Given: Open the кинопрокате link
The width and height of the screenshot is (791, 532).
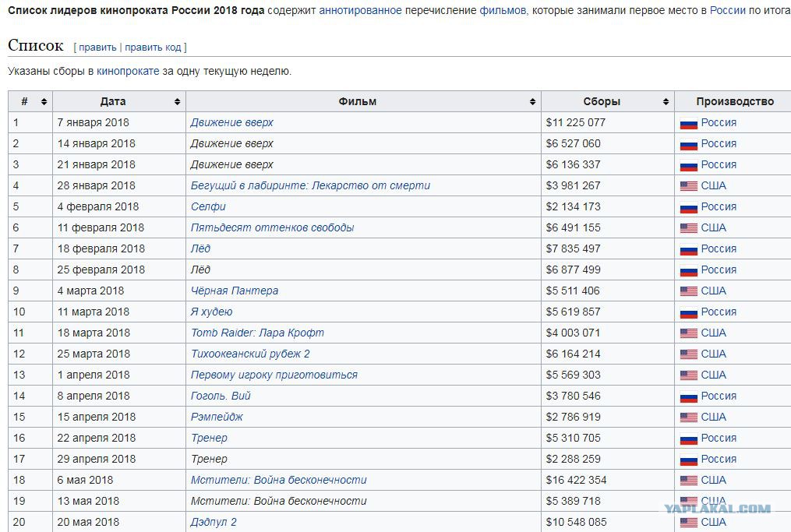Looking at the screenshot, I should 128,71.
